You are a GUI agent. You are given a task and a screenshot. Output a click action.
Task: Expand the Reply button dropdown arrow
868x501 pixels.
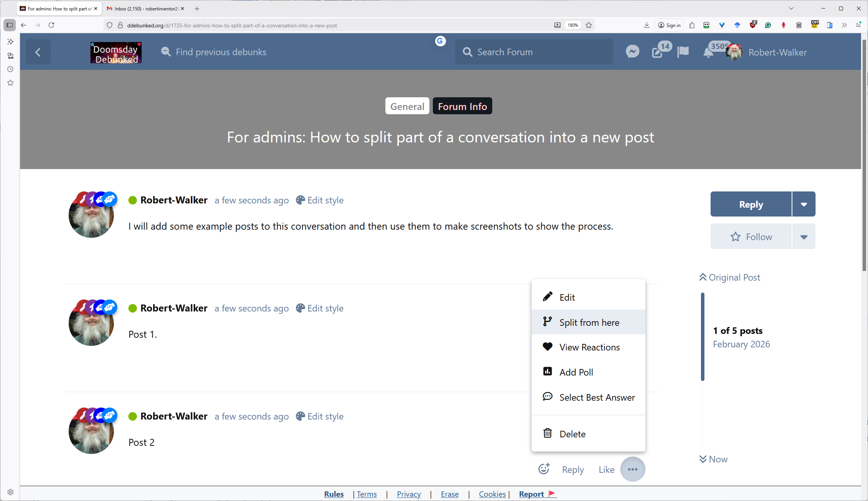pos(804,204)
